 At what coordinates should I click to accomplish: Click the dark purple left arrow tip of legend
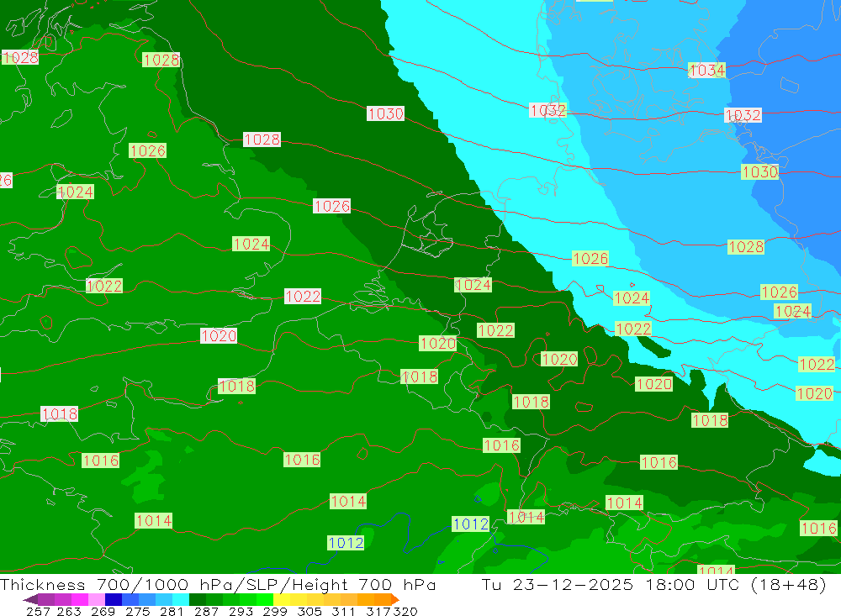30,599
